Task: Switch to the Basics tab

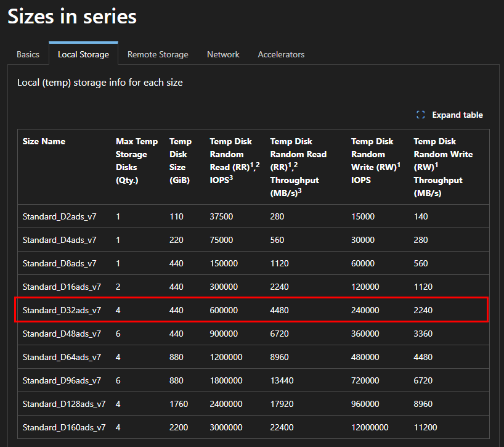Action: coord(28,54)
